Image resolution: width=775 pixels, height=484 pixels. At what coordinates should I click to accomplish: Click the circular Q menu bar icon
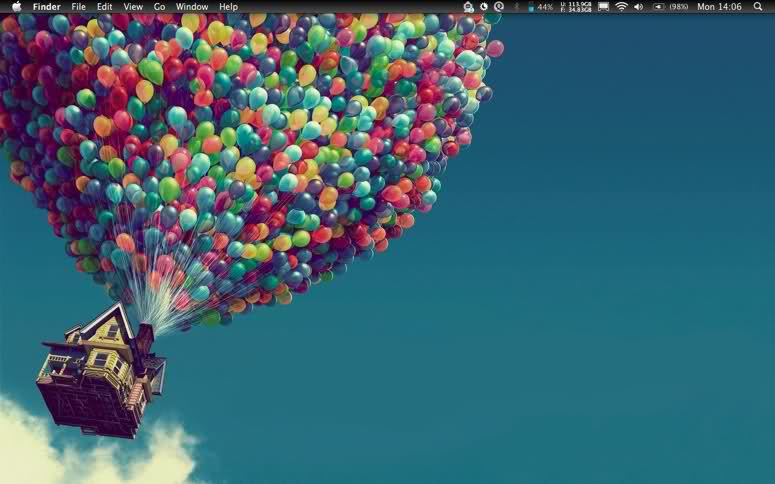(499, 6)
